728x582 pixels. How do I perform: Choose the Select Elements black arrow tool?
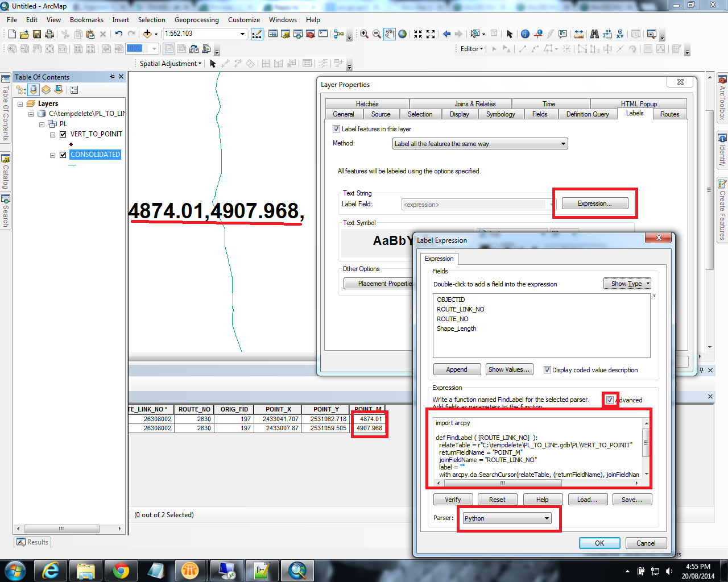(510, 34)
